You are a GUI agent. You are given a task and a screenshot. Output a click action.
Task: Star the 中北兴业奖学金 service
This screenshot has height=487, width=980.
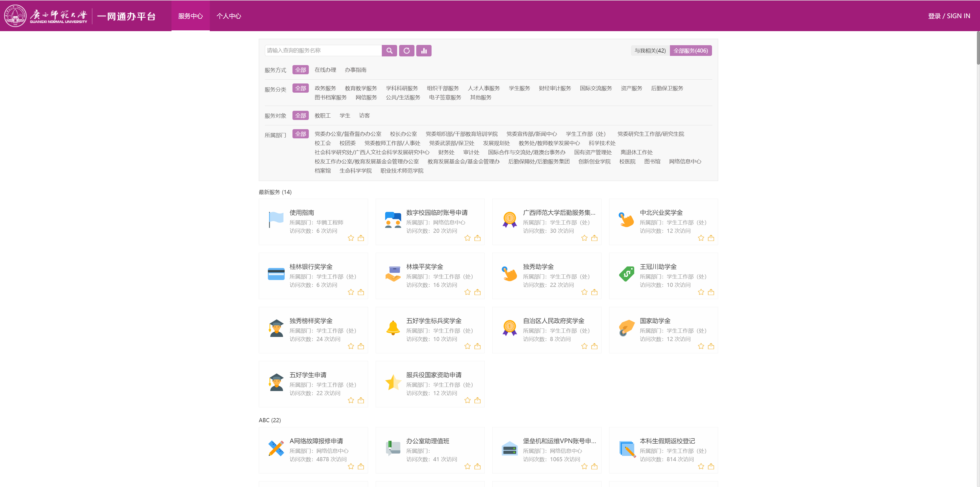701,238
